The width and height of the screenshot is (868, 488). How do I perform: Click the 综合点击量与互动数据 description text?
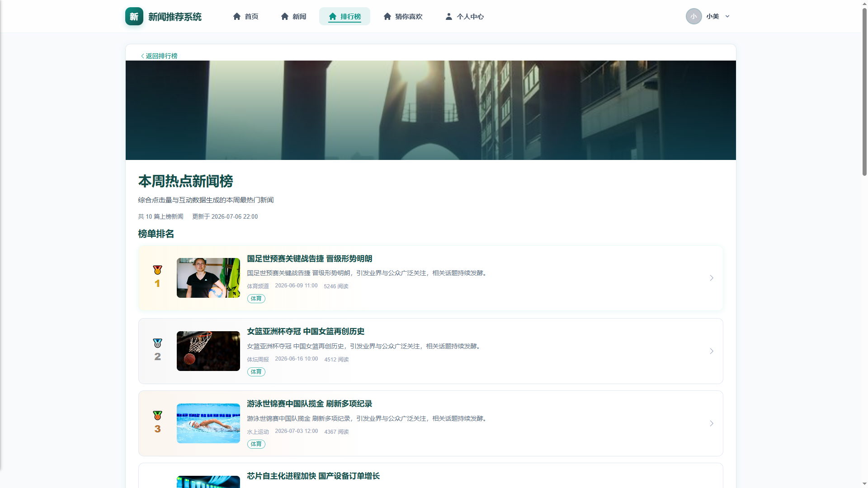tap(206, 200)
